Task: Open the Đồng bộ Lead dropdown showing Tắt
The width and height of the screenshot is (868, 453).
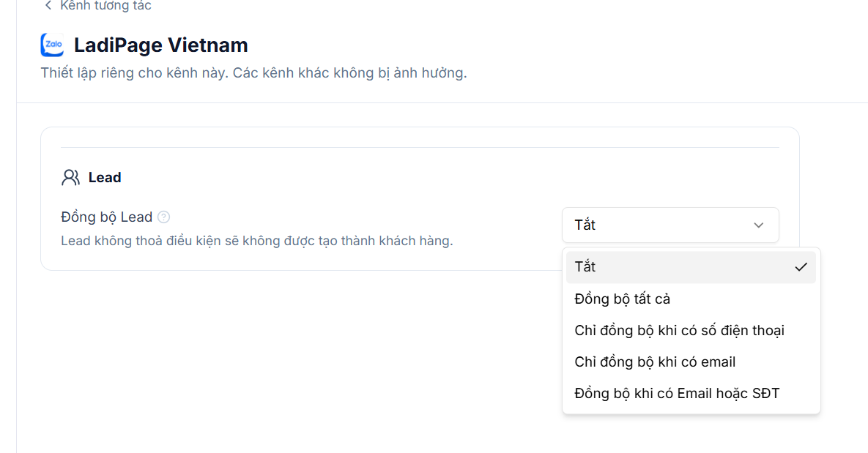Action: (x=670, y=225)
